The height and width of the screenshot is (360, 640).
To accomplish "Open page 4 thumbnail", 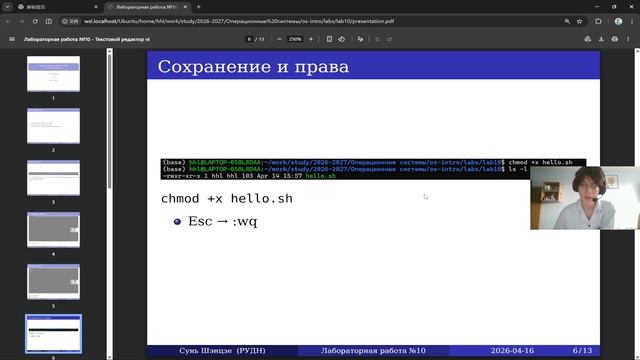I will pos(53,230).
